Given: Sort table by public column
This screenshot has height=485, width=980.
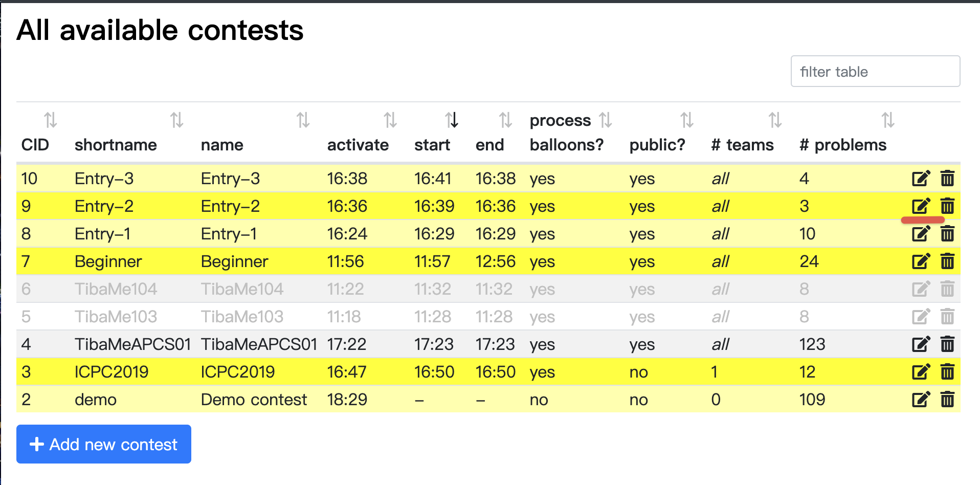Looking at the screenshot, I should [687, 120].
